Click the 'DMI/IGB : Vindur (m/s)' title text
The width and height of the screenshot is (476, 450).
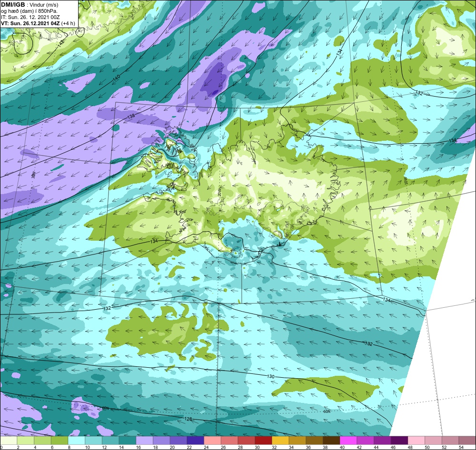(x=30, y=5)
